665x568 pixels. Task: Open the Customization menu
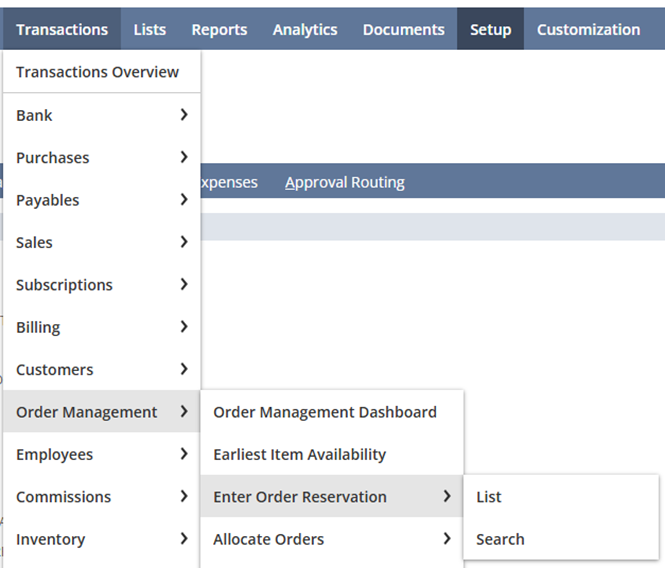[x=588, y=29]
